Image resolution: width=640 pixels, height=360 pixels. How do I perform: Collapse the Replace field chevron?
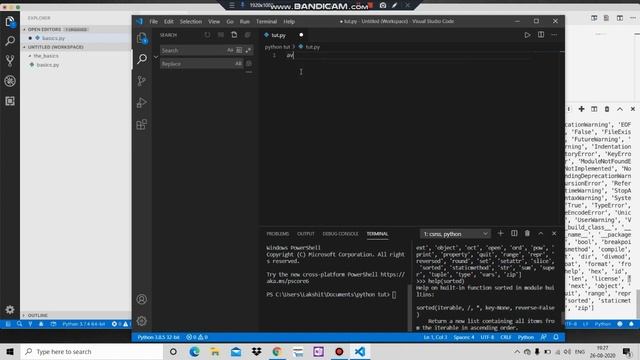(156, 57)
